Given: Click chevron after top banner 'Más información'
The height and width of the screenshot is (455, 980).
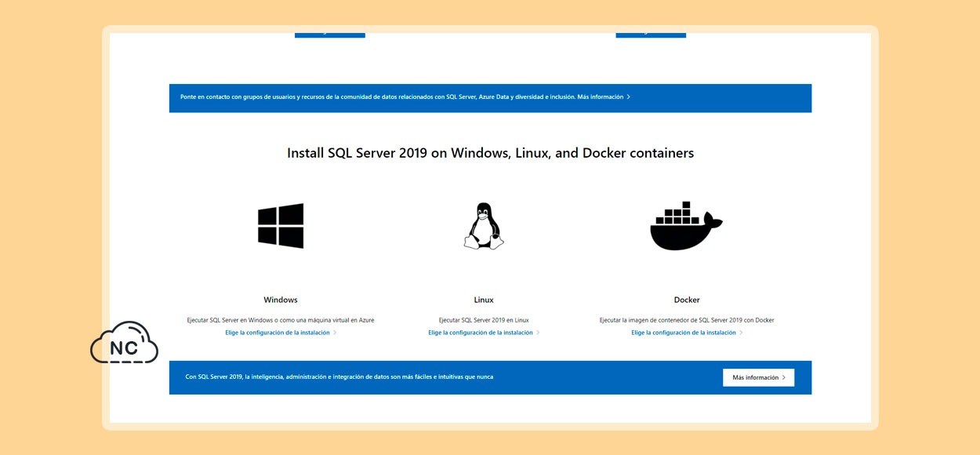Looking at the screenshot, I should [629, 97].
